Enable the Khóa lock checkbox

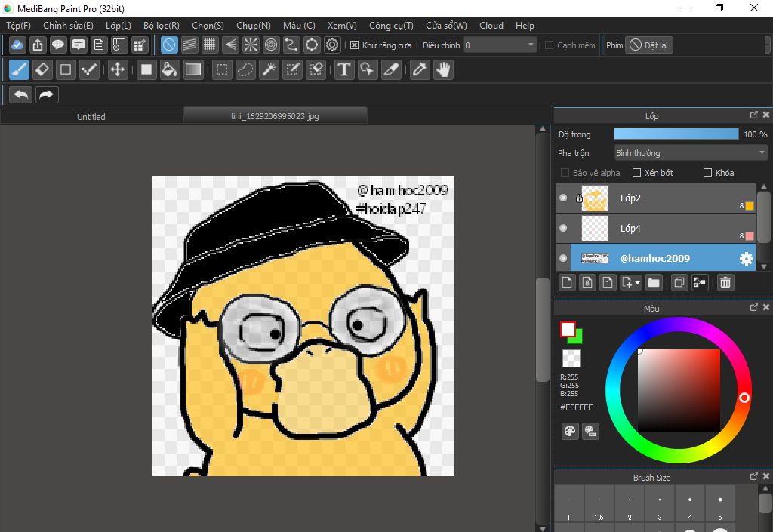(x=707, y=173)
